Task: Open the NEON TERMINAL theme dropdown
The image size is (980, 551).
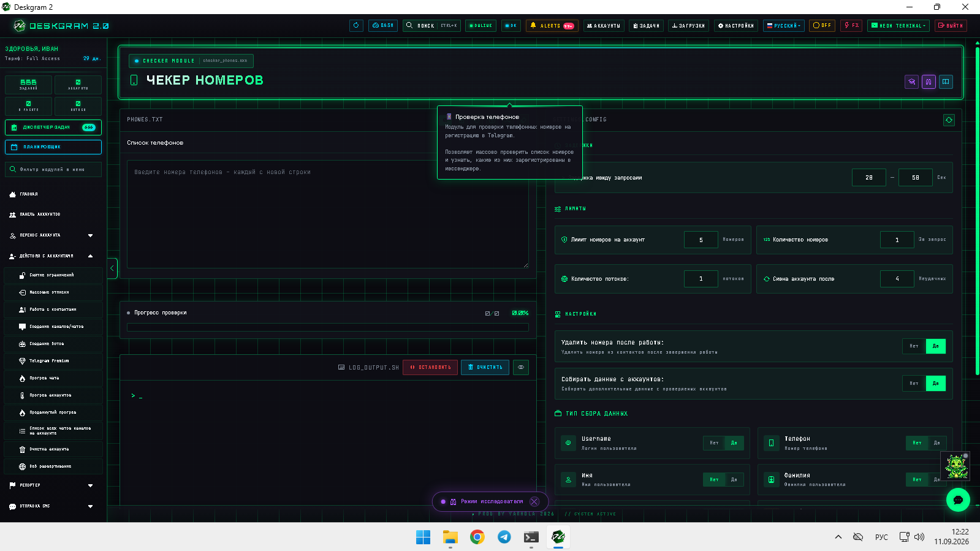Action: [x=898, y=26]
